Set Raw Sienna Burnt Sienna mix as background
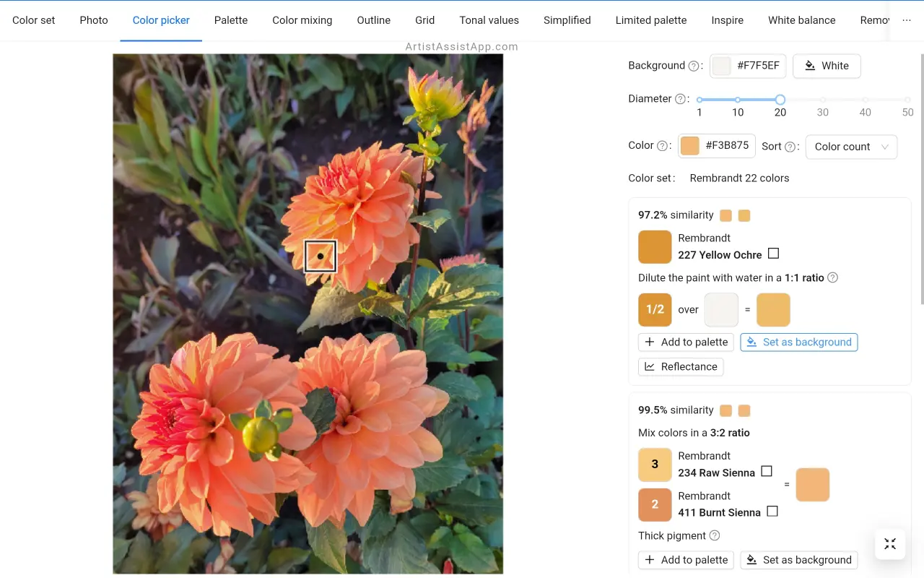 click(x=799, y=560)
